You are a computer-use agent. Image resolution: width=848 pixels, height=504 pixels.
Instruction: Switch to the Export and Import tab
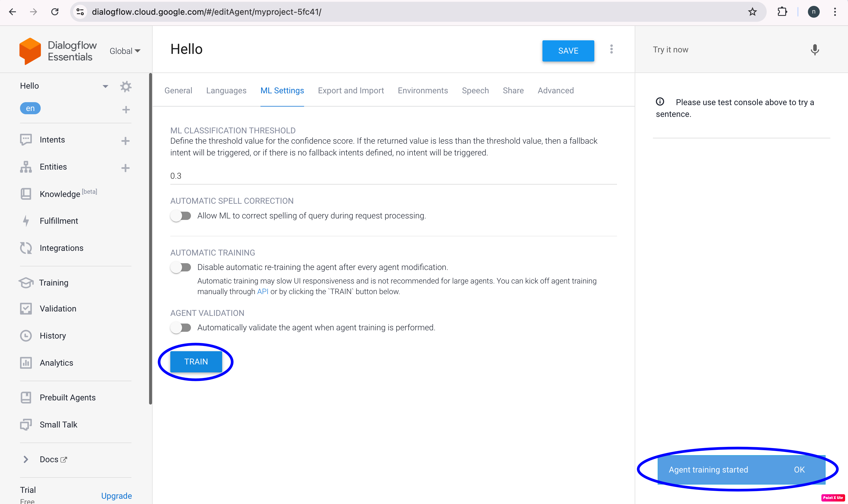click(350, 90)
